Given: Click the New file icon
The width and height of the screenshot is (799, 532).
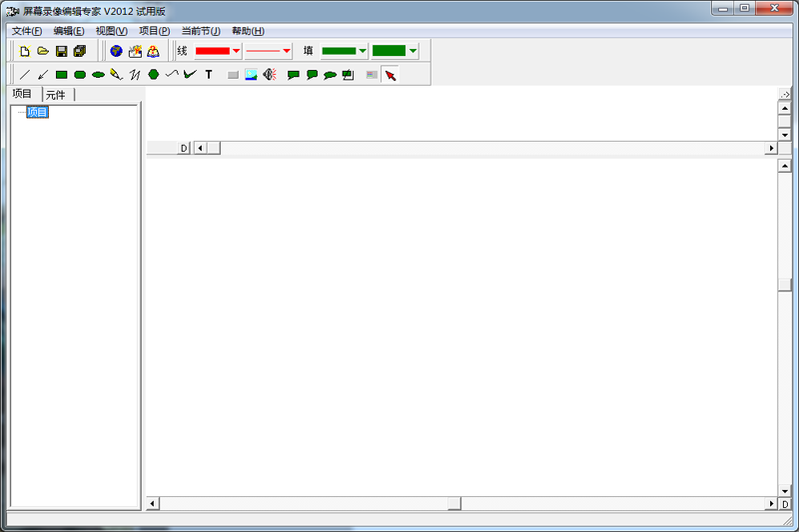Looking at the screenshot, I should (25, 51).
